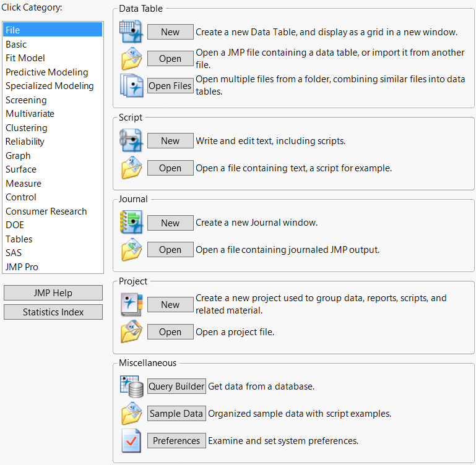
Task: Select the Specialized Modeling category
Action: [x=53, y=86]
